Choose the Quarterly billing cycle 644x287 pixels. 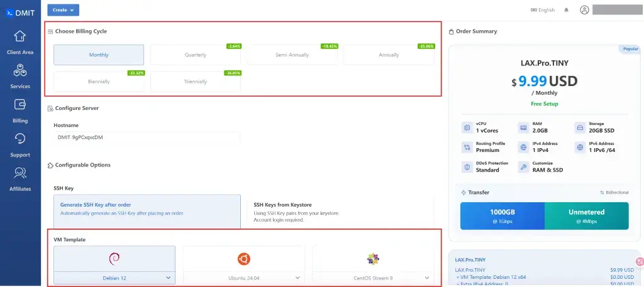tap(196, 55)
